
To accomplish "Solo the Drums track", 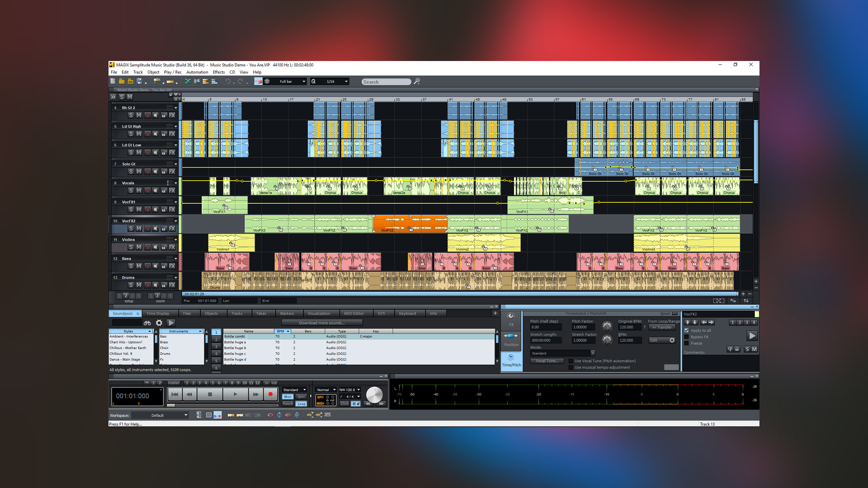I will [132, 285].
